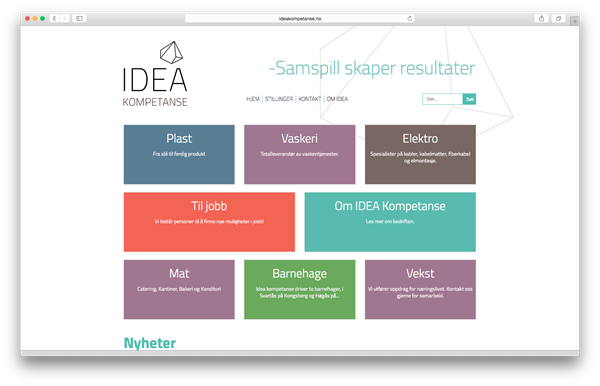Open the Vekst tile
Screen dimensions: 600x386
(420, 290)
